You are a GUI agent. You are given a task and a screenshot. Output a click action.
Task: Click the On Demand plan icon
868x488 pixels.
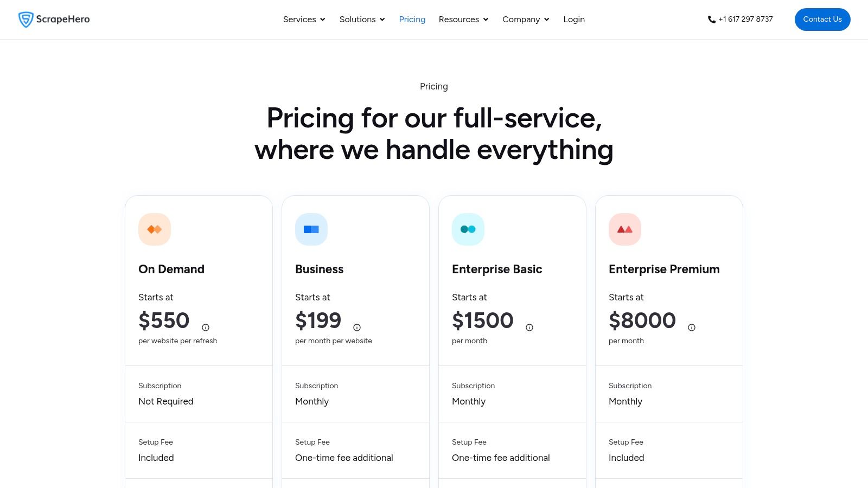pyautogui.click(x=155, y=229)
